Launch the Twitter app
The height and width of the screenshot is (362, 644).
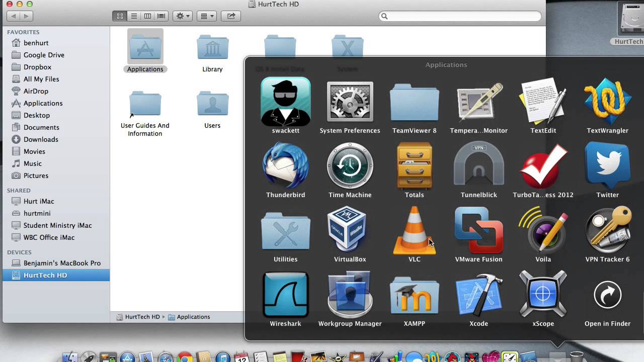coord(607,166)
